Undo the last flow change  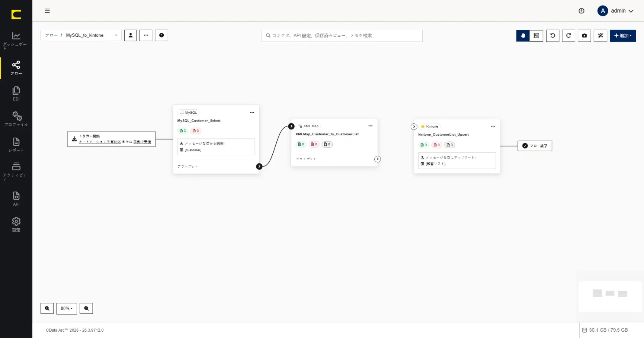click(x=552, y=36)
